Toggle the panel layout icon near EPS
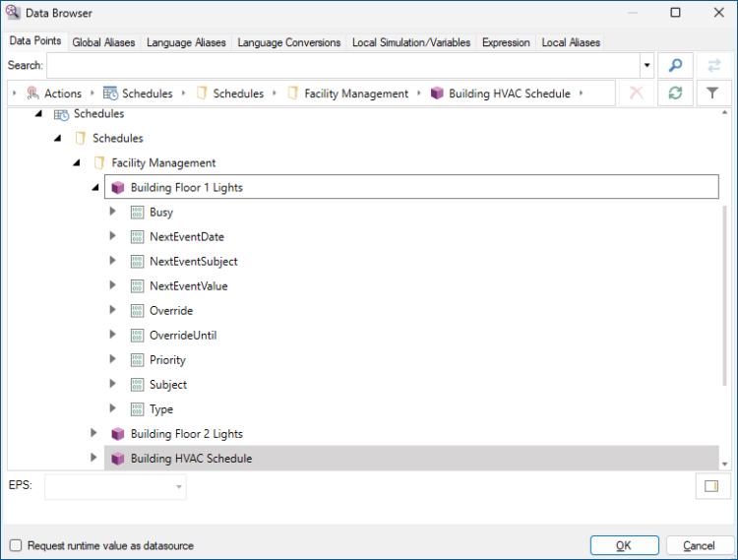 (x=711, y=486)
